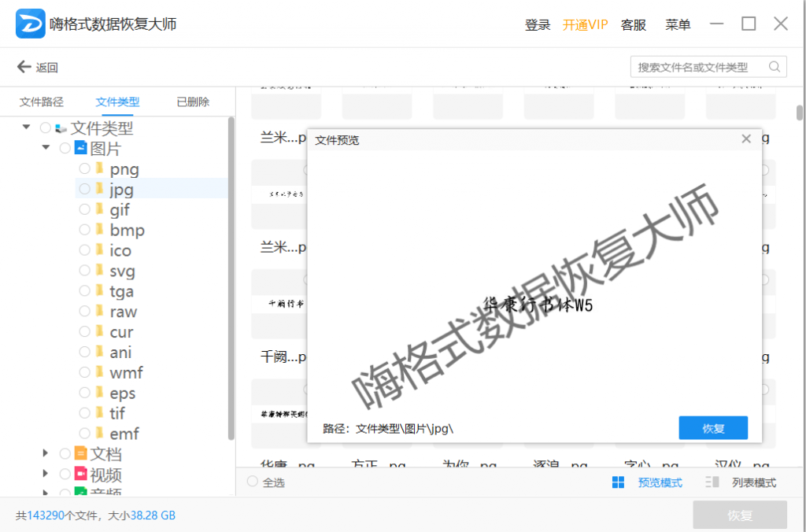Click the 143290 file count text
Screen dimensions: 806x532
pyautogui.click(x=46, y=515)
